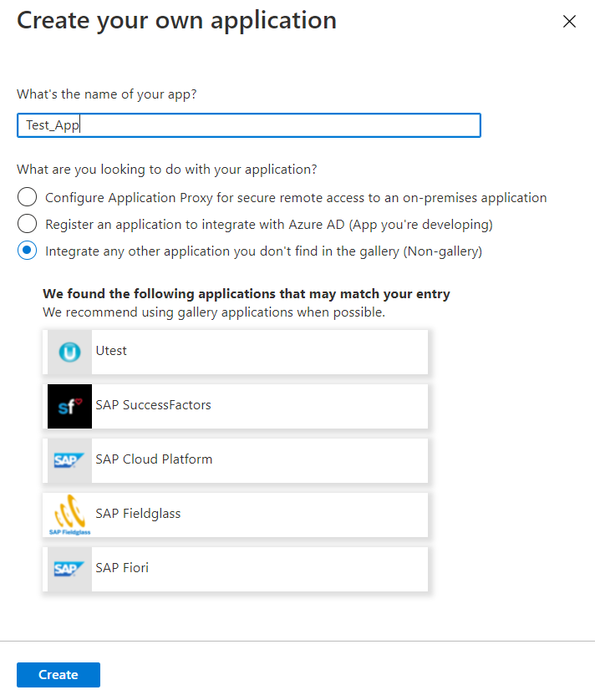Select Configure Application Proxy radio option
This screenshot has height=700, width=595.
point(28,197)
